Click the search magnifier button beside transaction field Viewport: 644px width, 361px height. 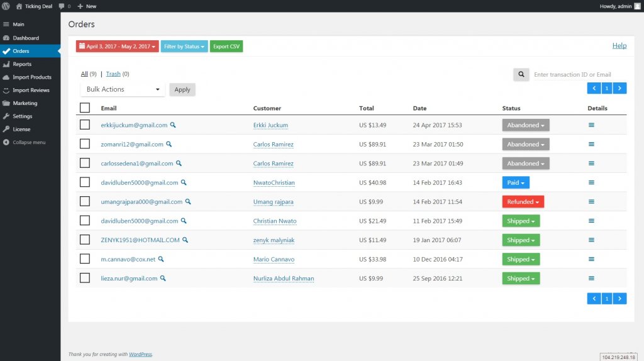point(521,74)
